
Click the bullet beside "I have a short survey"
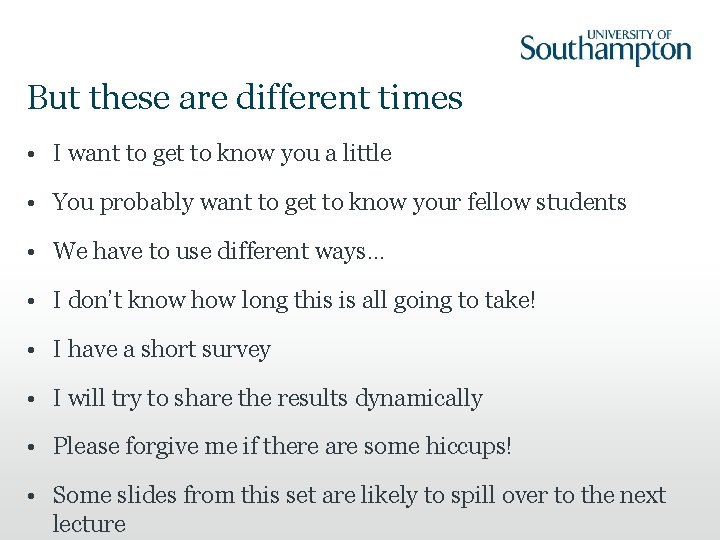tap(33, 350)
